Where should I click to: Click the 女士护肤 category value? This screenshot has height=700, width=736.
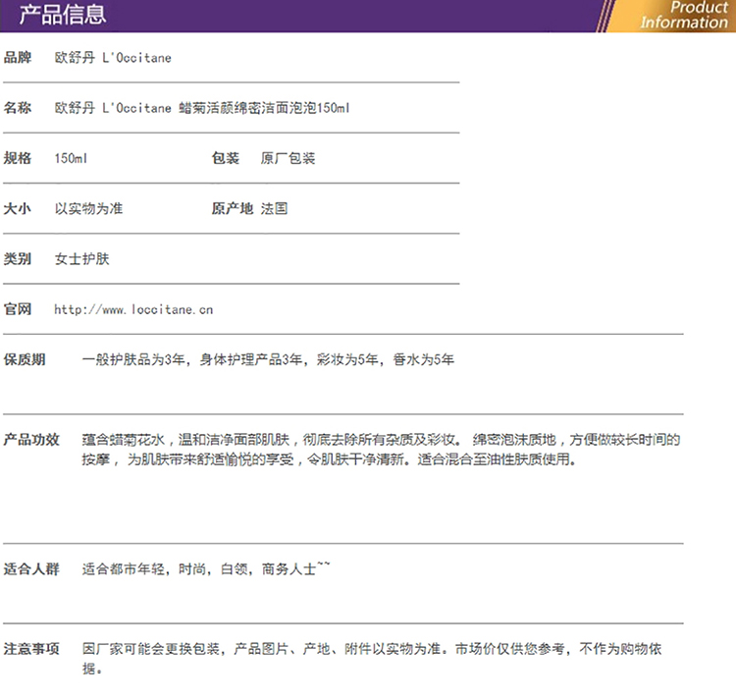[x=82, y=258]
